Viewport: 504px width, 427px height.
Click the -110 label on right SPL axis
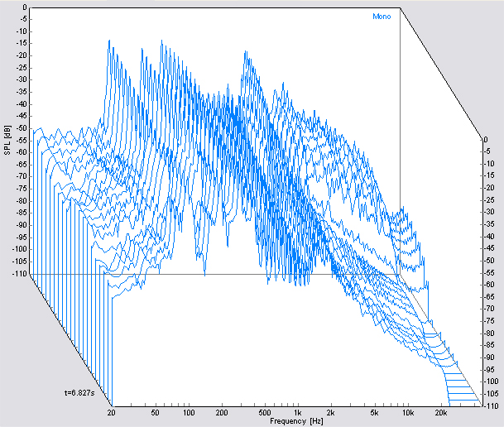(492, 405)
